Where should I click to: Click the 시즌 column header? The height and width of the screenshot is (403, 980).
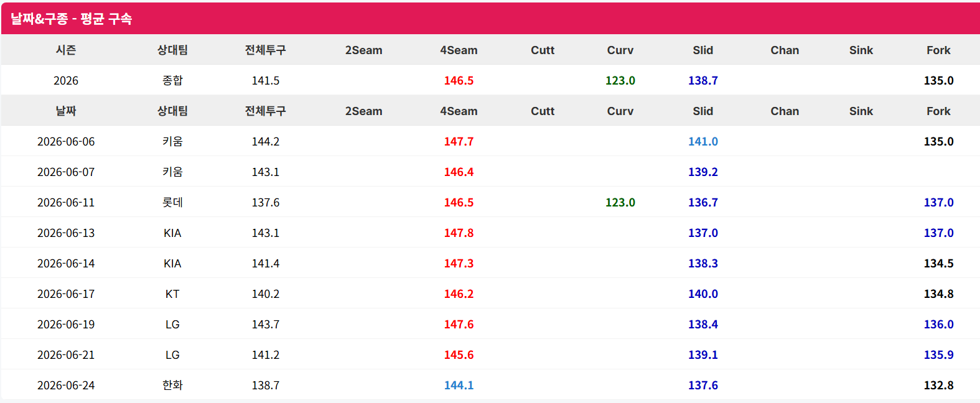tap(66, 50)
